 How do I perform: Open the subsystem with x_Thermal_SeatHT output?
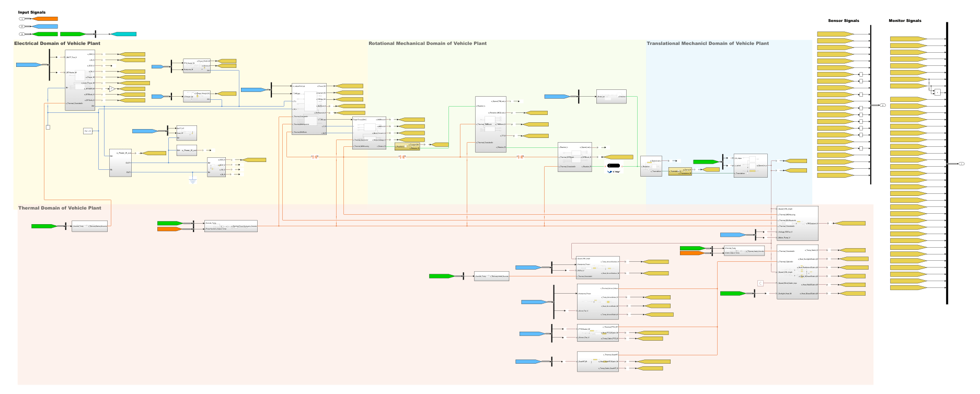pos(597,362)
